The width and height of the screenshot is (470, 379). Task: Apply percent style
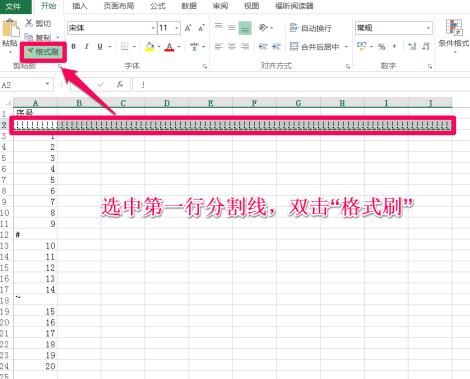382,47
